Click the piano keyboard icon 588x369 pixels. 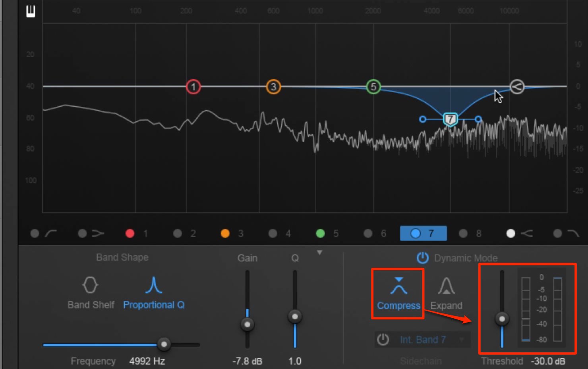(x=31, y=11)
